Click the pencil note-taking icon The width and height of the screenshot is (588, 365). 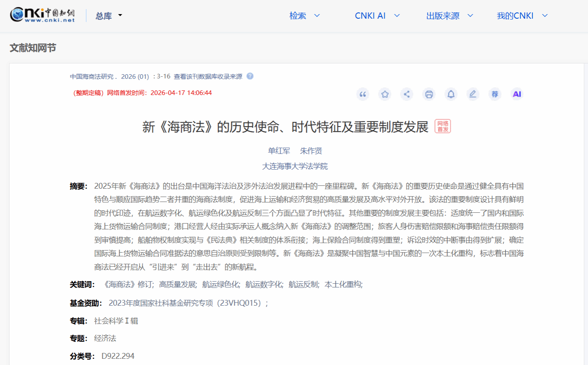473,94
